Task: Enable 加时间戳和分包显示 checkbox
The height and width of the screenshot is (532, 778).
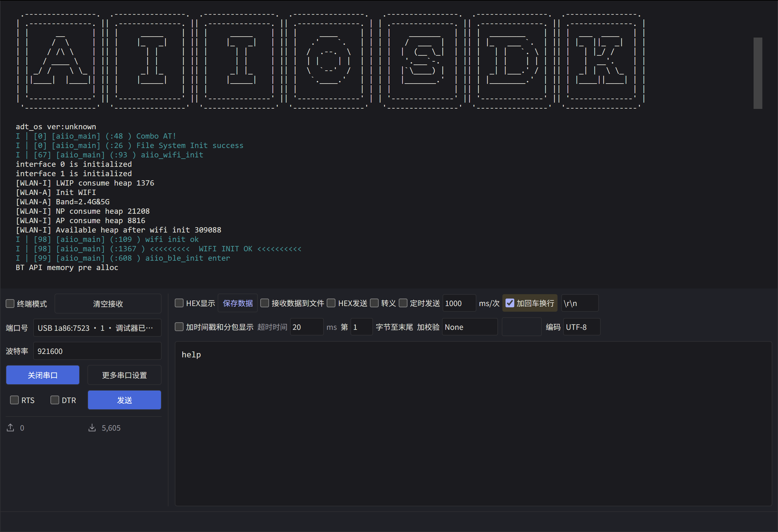Action: 179,327
